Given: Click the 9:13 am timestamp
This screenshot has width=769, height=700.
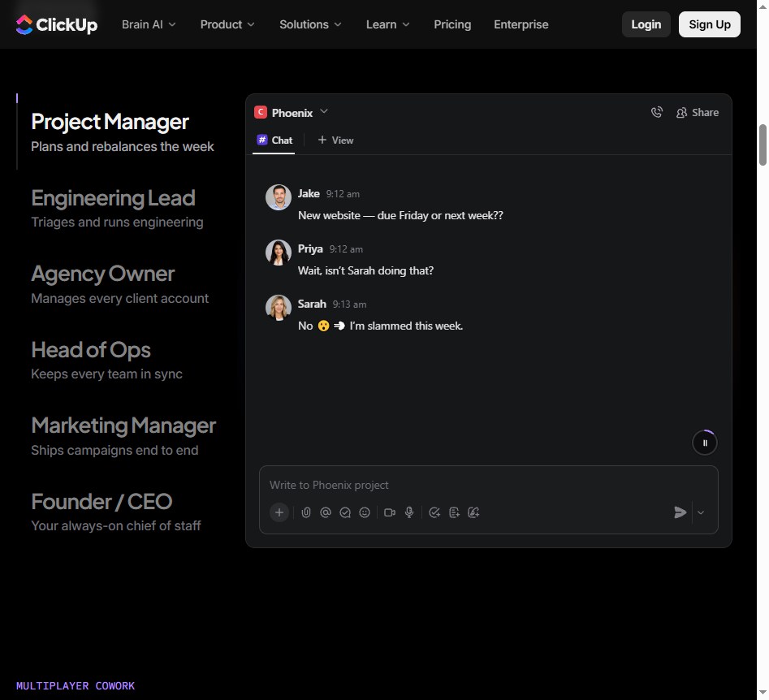Looking at the screenshot, I should pos(349,305).
